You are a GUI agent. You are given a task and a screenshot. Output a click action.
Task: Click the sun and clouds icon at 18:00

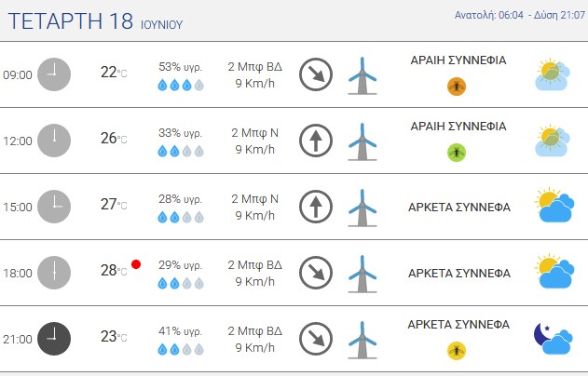pos(554,271)
